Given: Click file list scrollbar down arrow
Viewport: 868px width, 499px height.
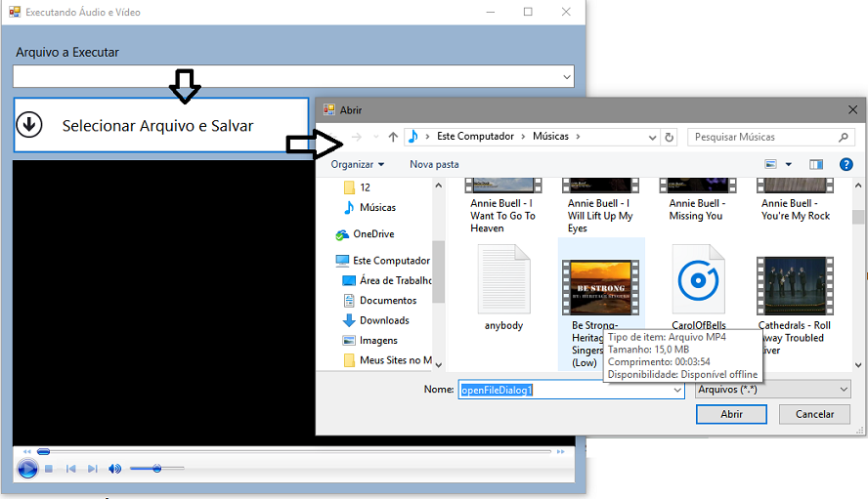Looking at the screenshot, I should coord(858,365).
